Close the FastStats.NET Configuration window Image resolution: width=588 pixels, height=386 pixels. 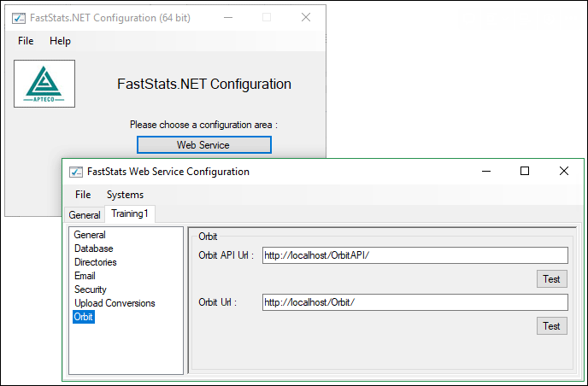(x=306, y=17)
